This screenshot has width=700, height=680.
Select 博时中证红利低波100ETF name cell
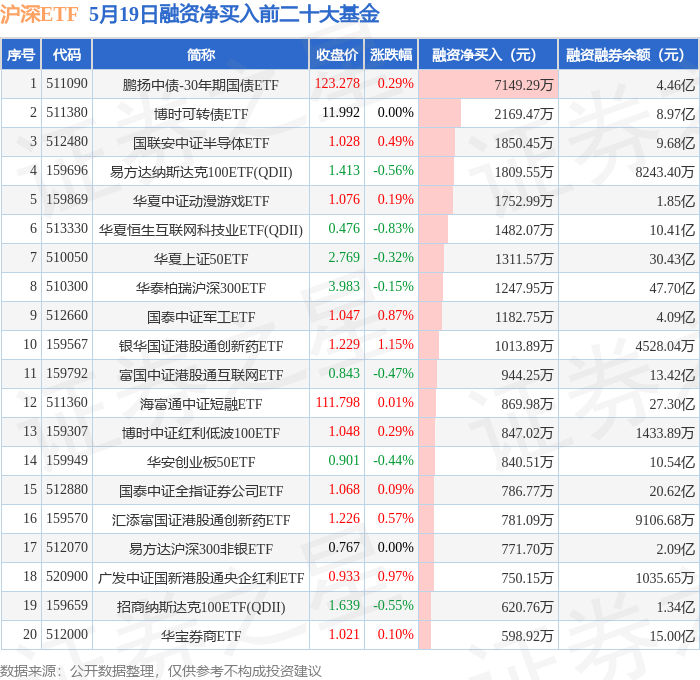tap(200, 433)
